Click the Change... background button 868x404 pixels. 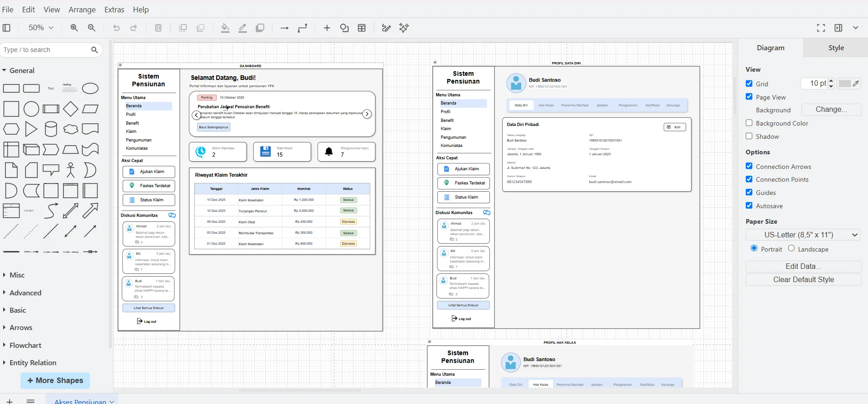(x=832, y=110)
